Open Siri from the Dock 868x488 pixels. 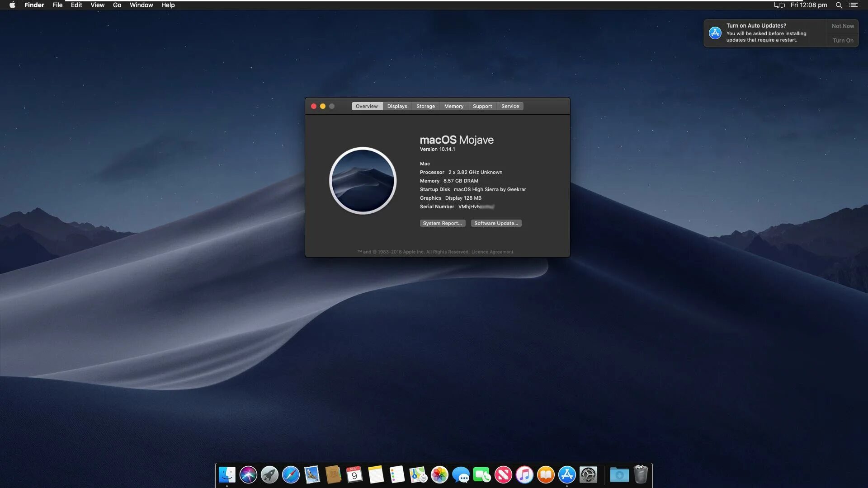coord(248,475)
